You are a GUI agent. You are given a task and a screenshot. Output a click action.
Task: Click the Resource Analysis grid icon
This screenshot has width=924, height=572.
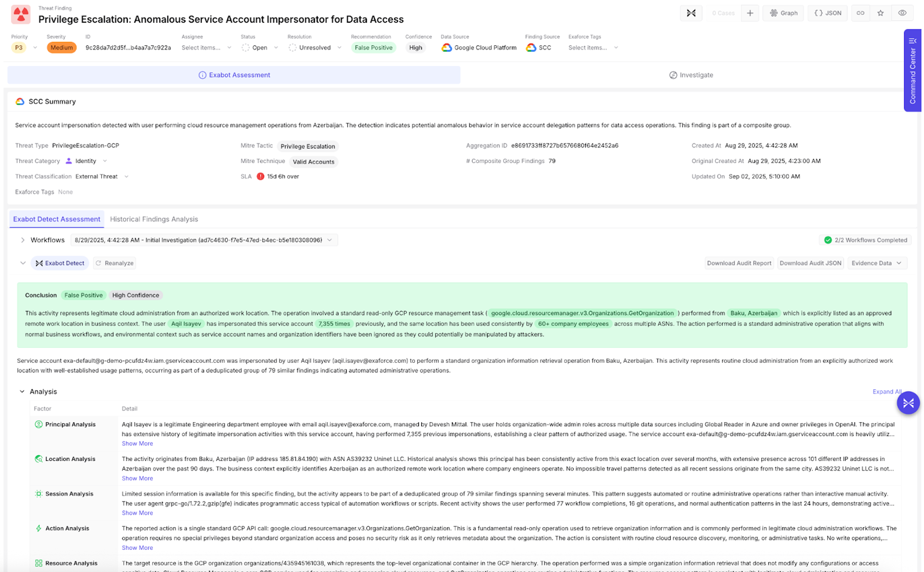38,563
